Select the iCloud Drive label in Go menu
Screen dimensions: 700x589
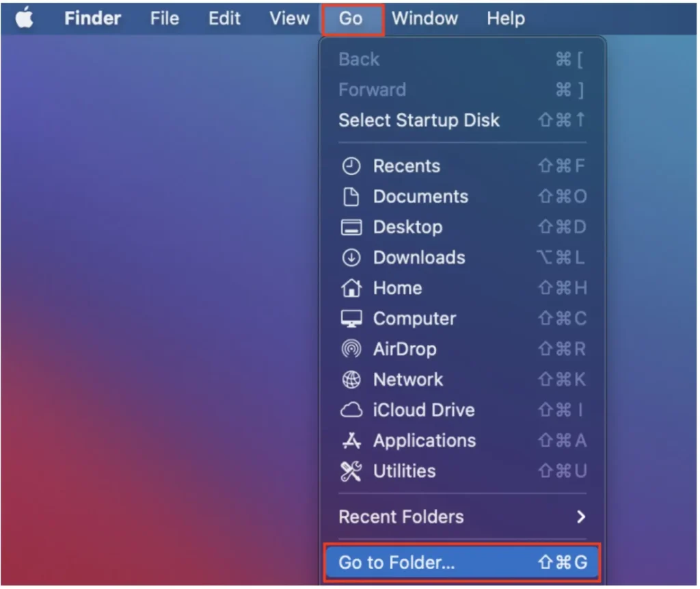tap(424, 410)
